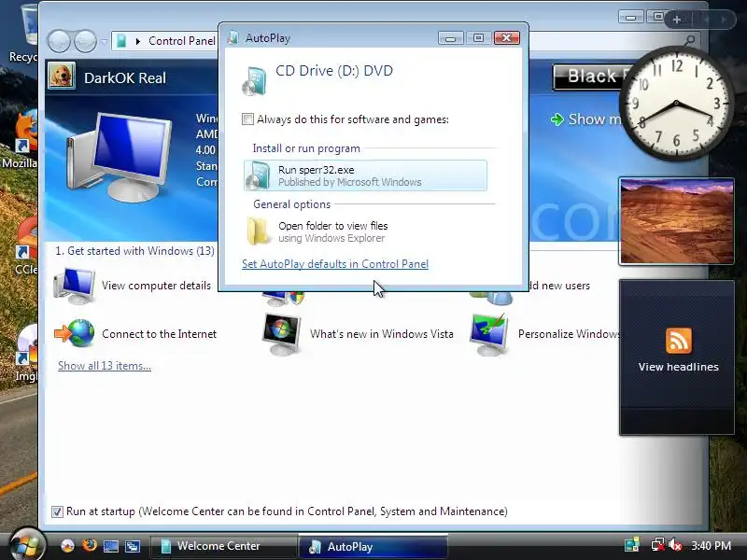This screenshot has height=560, width=747.
Task: Click the Forward navigation button in Welcome Center
Action: click(85, 41)
